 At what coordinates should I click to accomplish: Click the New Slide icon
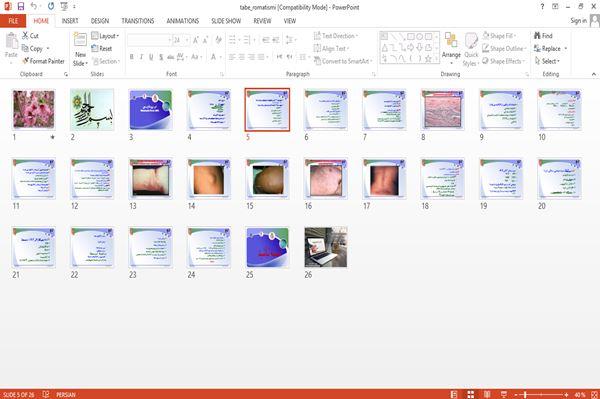(80, 40)
